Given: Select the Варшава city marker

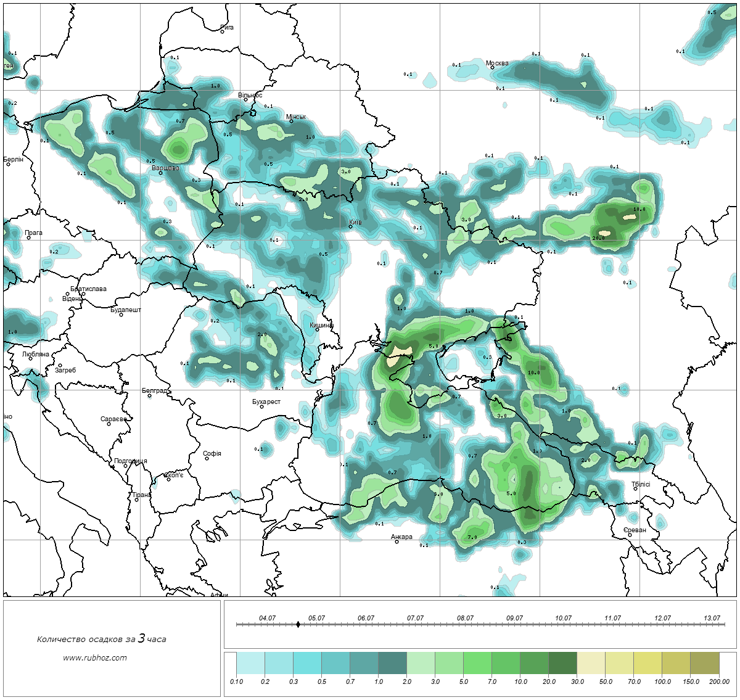Looking at the screenshot, I should [x=161, y=173].
